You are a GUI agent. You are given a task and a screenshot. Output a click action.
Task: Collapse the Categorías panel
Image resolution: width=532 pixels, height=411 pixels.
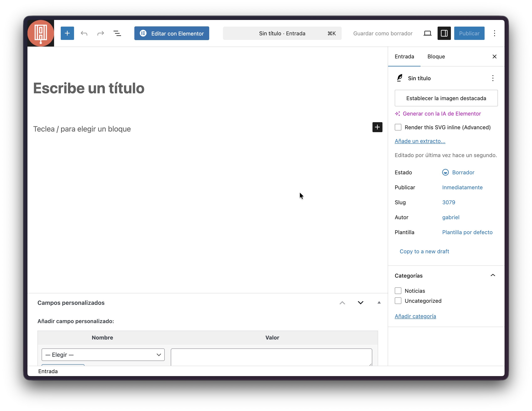click(x=492, y=275)
